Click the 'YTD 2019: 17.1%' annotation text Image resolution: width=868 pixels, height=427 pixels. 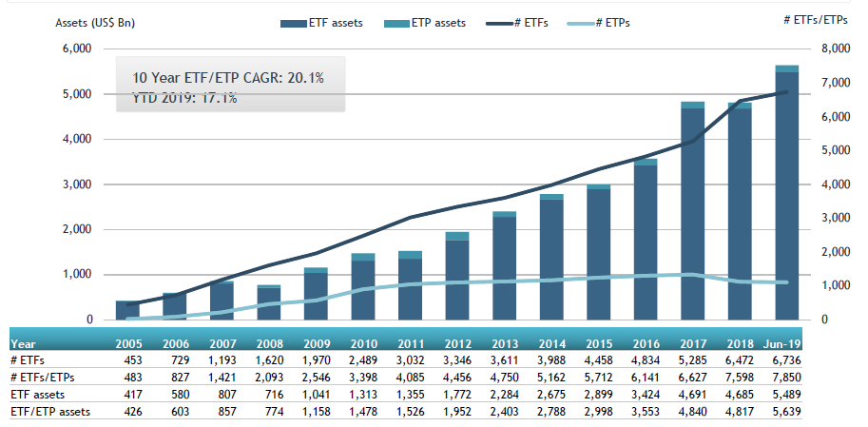184,99
